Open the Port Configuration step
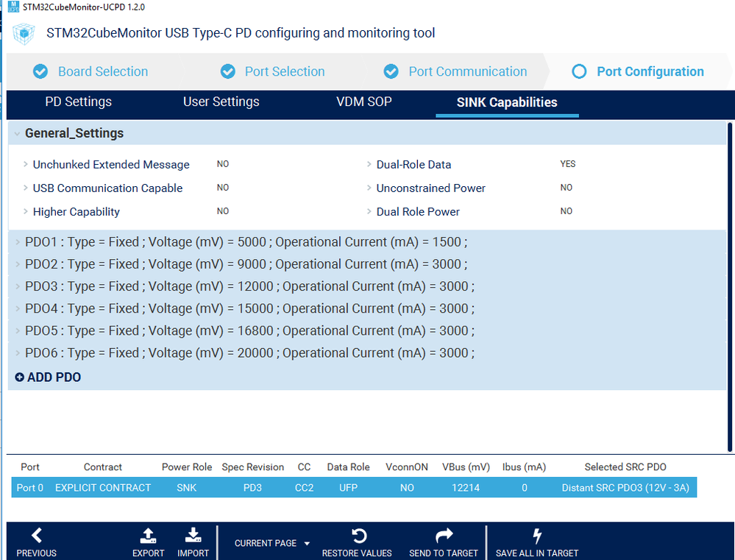The width and height of the screenshot is (735, 560). pyautogui.click(x=650, y=71)
